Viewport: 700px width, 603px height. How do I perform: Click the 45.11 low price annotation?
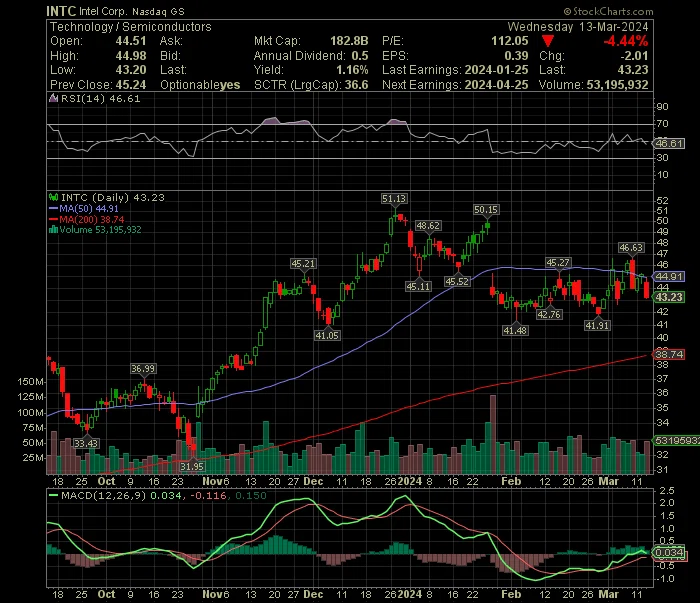coord(418,287)
